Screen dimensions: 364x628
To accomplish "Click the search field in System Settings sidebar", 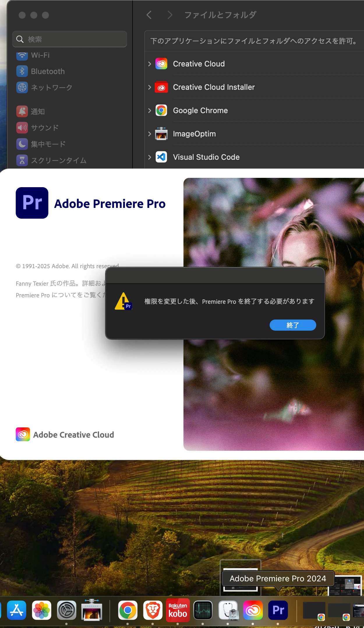I will click(70, 39).
